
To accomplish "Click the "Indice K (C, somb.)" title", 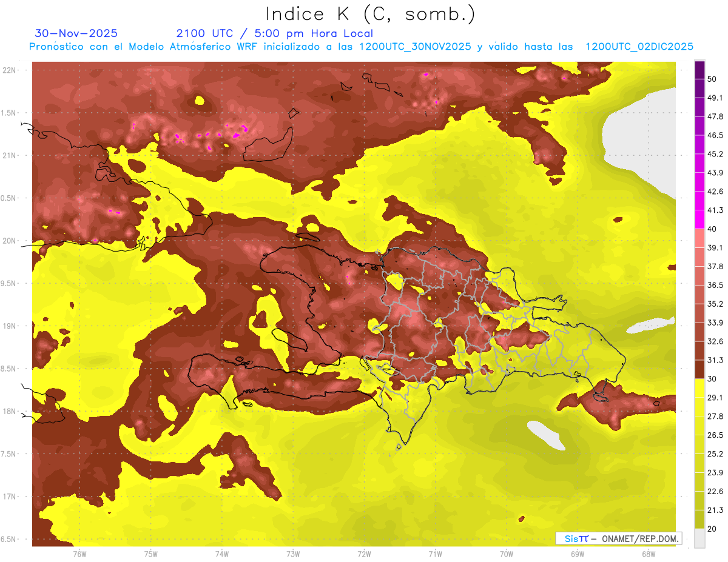I will [x=370, y=14].
